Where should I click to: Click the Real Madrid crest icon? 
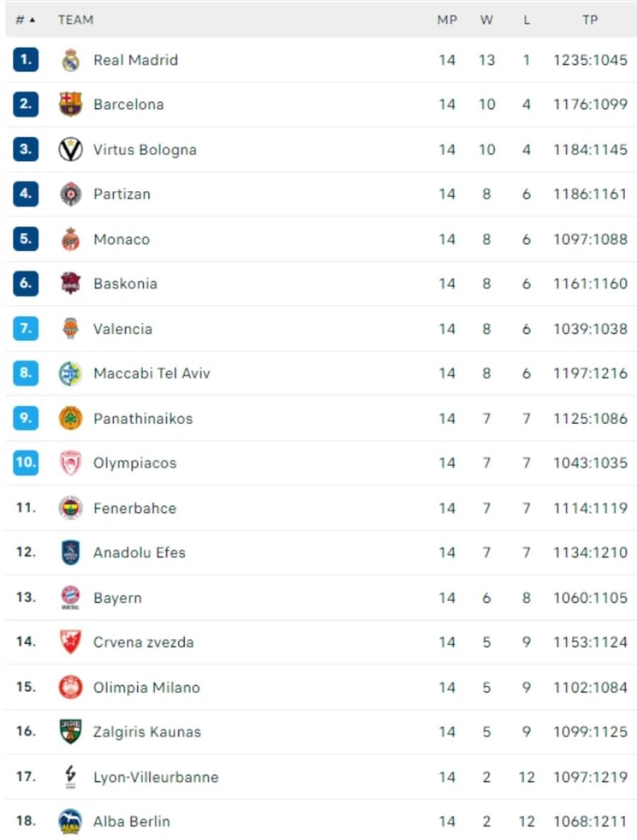[x=70, y=60]
